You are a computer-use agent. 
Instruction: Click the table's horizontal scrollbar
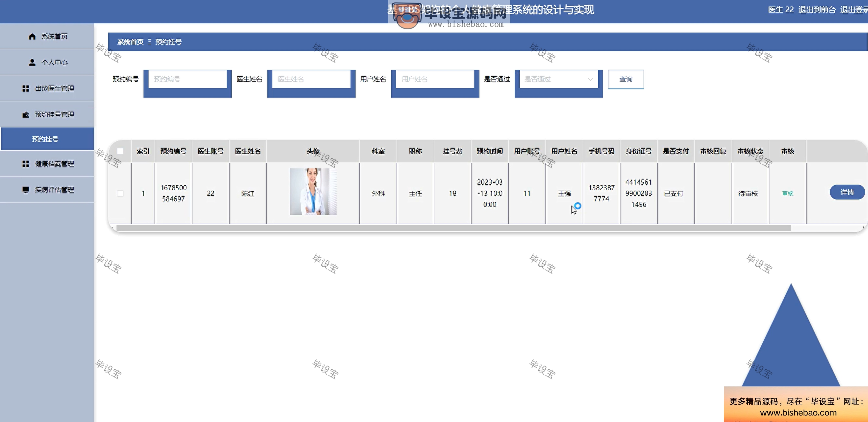453,228
